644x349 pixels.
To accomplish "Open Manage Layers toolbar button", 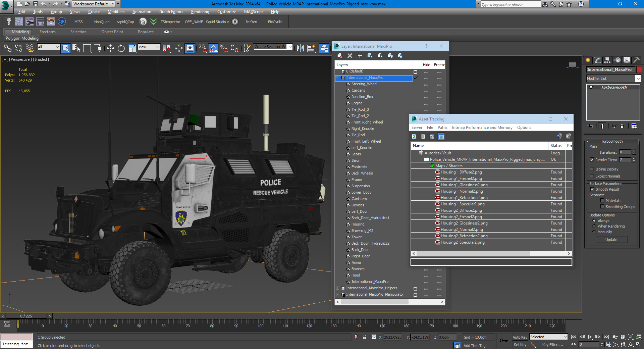I will 324,48.
